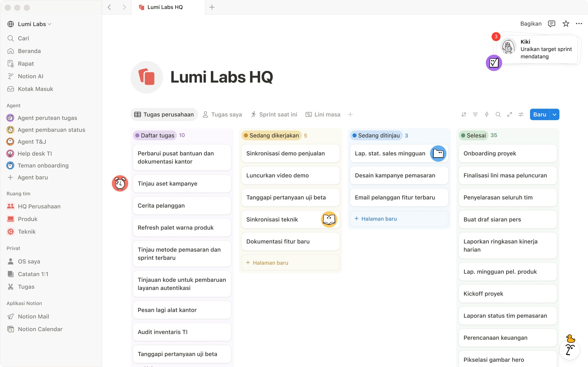Image resolution: width=588 pixels, height=367 pixels.
Task: Add a new view using the plus after Lini masa
Action: 350,114
